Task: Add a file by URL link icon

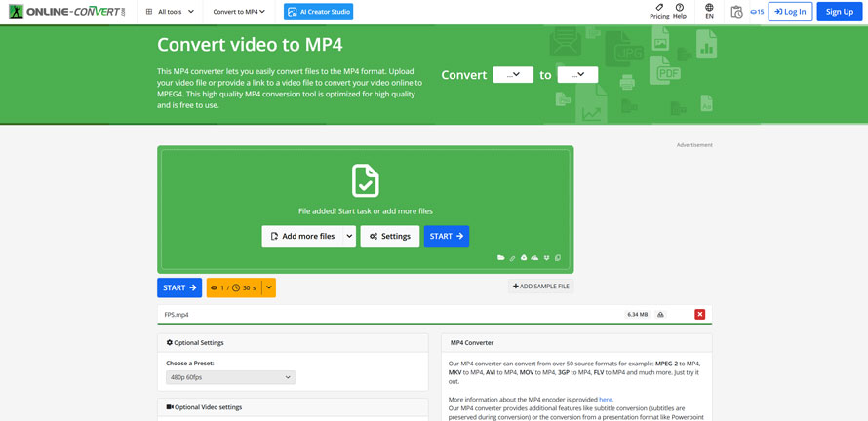Action: [513, 258]
